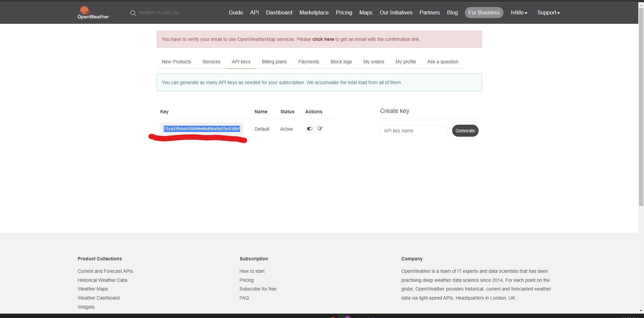This screenshot has height=318, width=644.
Task: Focus the API key name input field
Action: 413,131
